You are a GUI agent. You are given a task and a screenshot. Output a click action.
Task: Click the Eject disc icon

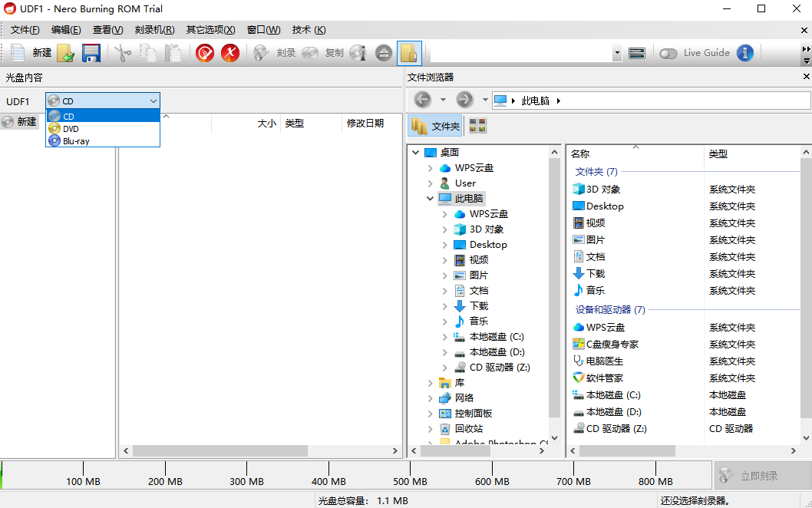pos(385,53)
